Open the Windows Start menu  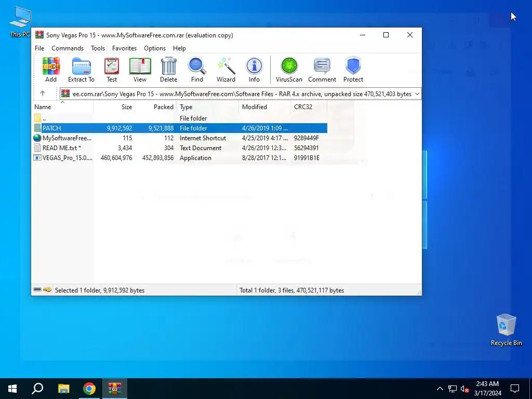pyautogui.click(x=12, y=389)
